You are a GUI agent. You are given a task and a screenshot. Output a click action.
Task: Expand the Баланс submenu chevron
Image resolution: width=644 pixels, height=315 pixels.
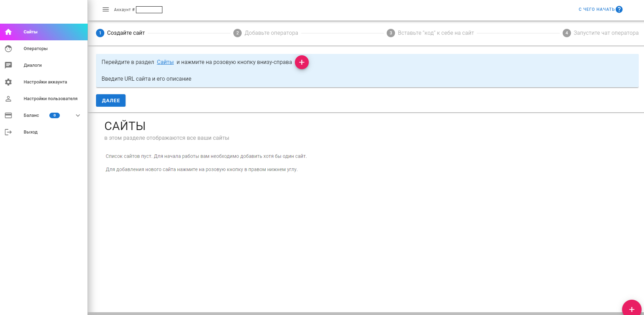(x=78, y=115)
